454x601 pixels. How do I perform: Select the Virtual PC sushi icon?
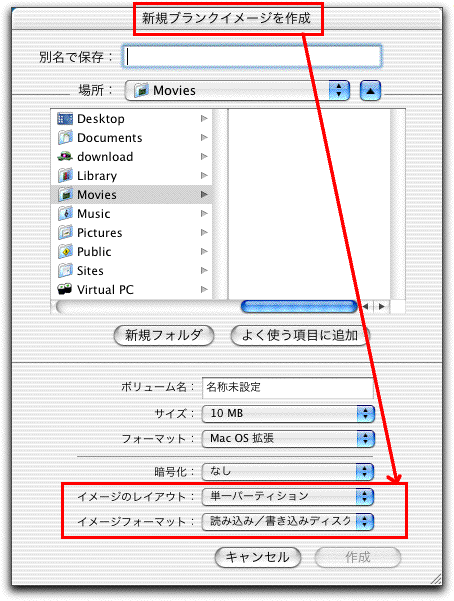pos(65,289)
